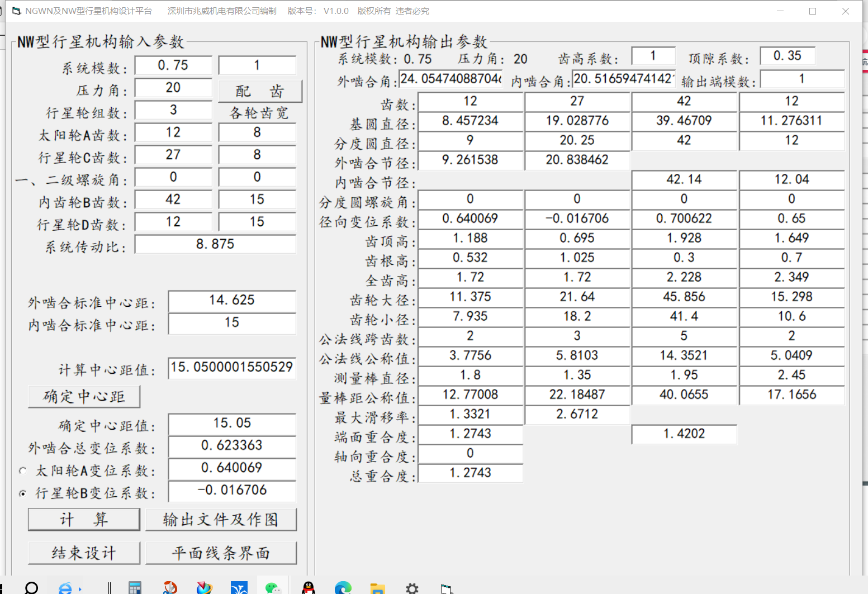
Task: Click 外啮合节径 cell 20.838462
Action: (577, 160)
